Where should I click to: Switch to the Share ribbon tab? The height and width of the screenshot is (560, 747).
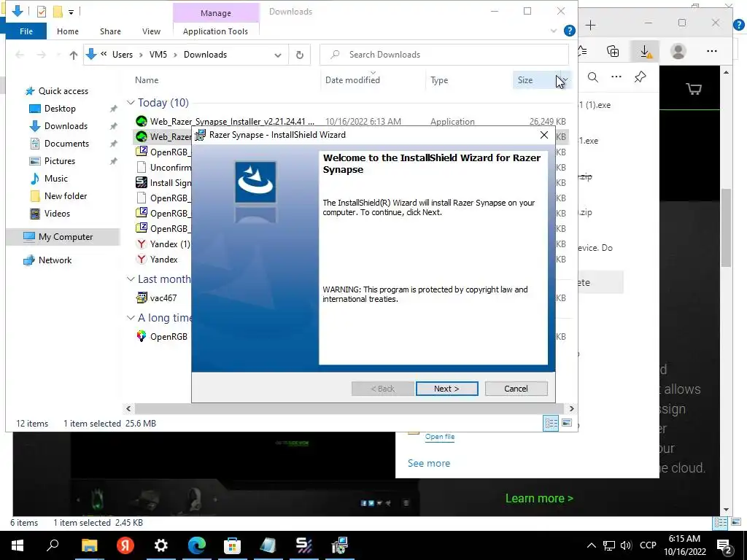(110, 31)
